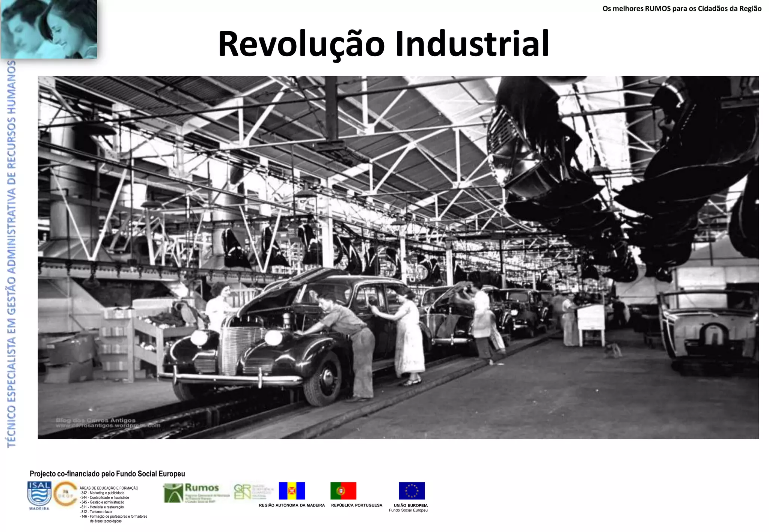Image resolution: width=769 pixels, height=532 pixels.
Task: Click the 'União Europeia' label
Action: 410,505
